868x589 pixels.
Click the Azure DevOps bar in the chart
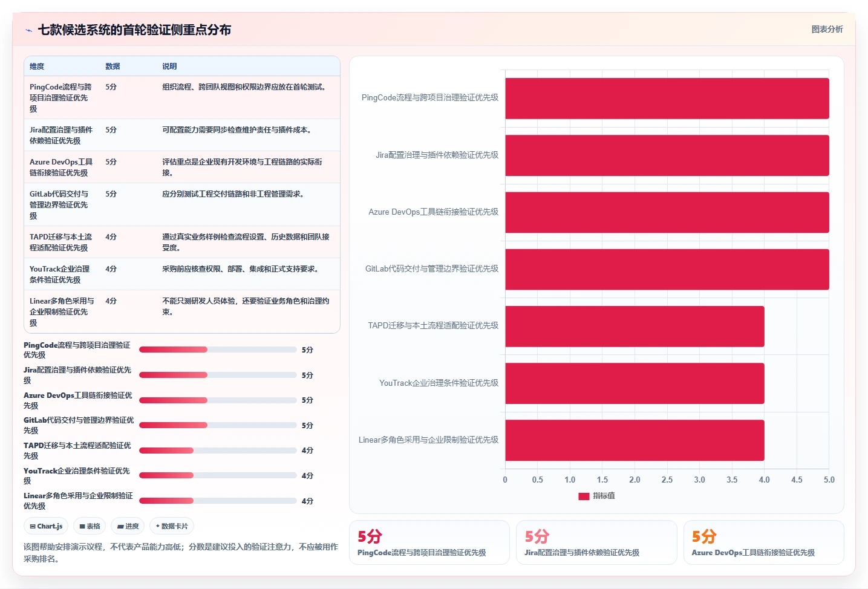pyautogui.click(x=667, y=212)
